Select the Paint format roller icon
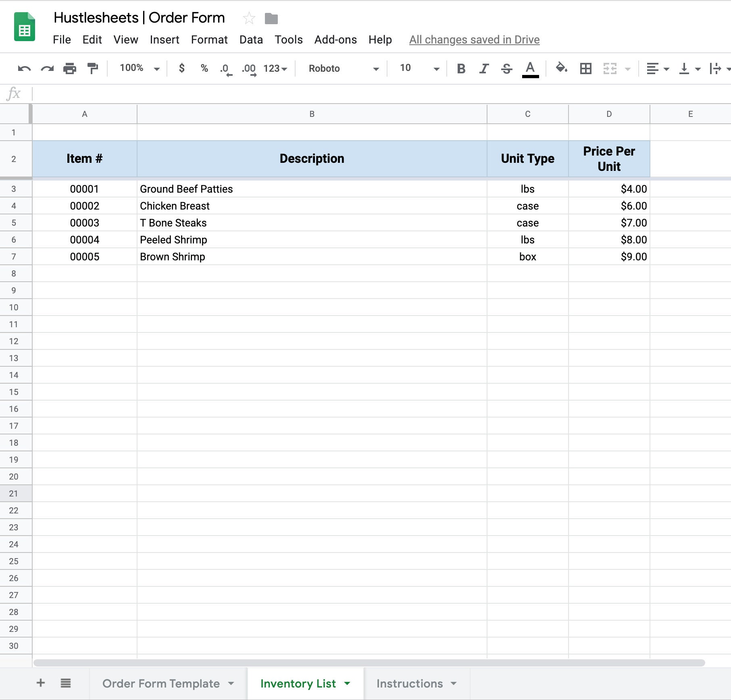Image resolution: width=731 pixels, height=700 pixels. [93, 69]
